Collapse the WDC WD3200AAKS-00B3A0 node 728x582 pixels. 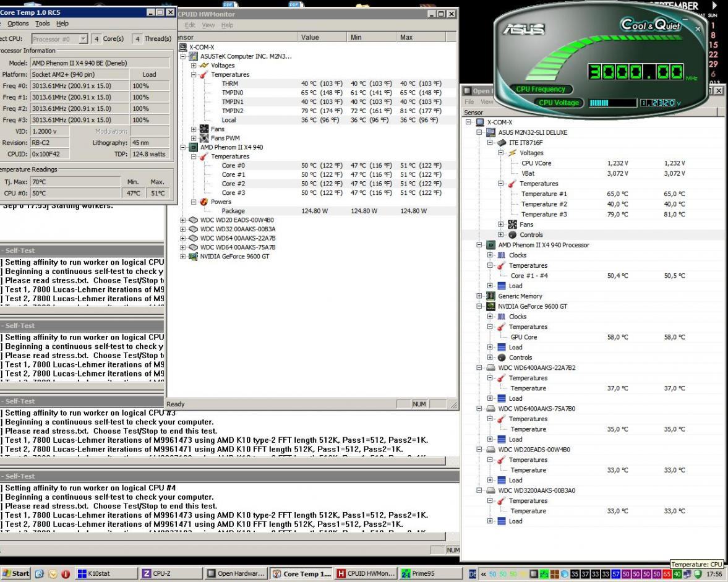click(x=479, y=490)
